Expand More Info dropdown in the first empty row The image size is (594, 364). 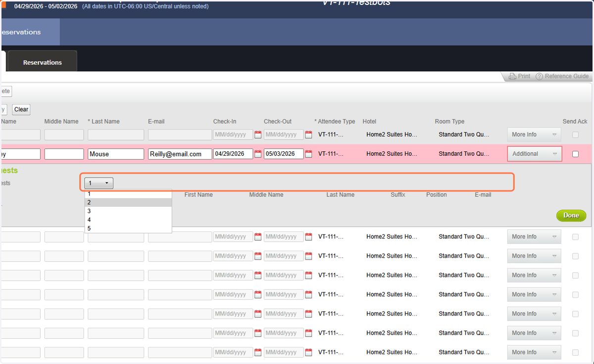click(x=534, y=135)
